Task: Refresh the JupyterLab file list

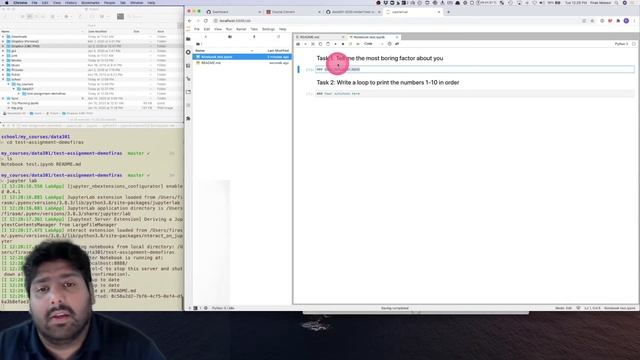Action: tap(278, 37)
